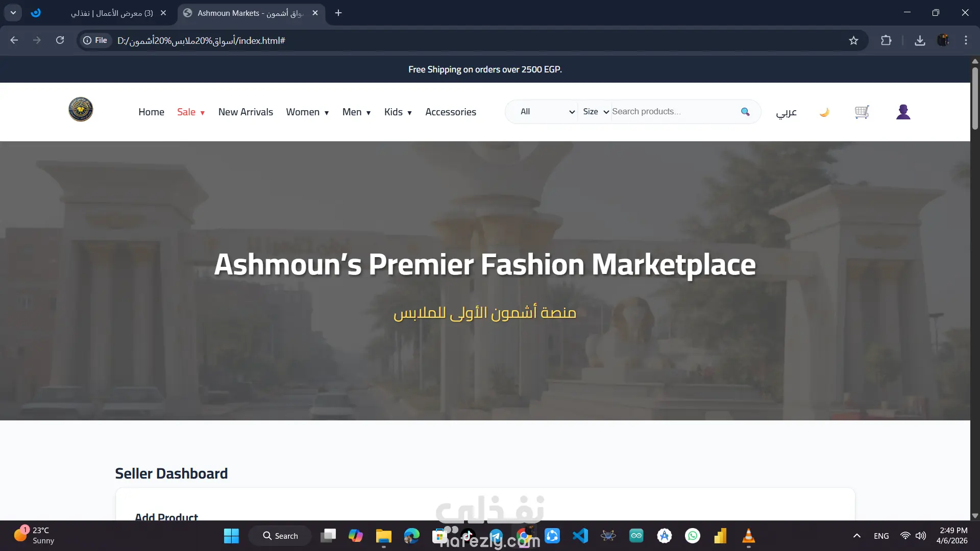The height and width of the screenshot is (551, 980).
Task: Click the magnifier search icon in search bar
Action: point(745,112)
